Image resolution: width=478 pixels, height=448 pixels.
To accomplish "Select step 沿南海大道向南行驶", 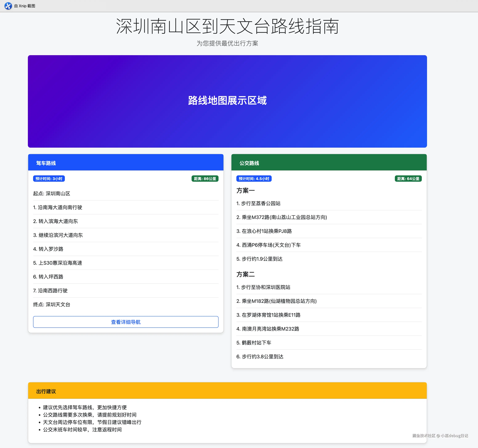I will point(58,207).
